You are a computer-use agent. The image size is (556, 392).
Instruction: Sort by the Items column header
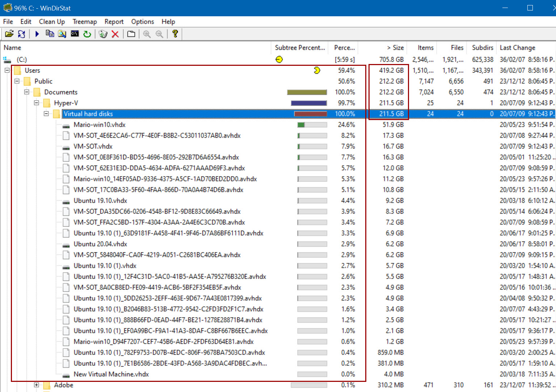pyautogui.click(x=422, y=48)
